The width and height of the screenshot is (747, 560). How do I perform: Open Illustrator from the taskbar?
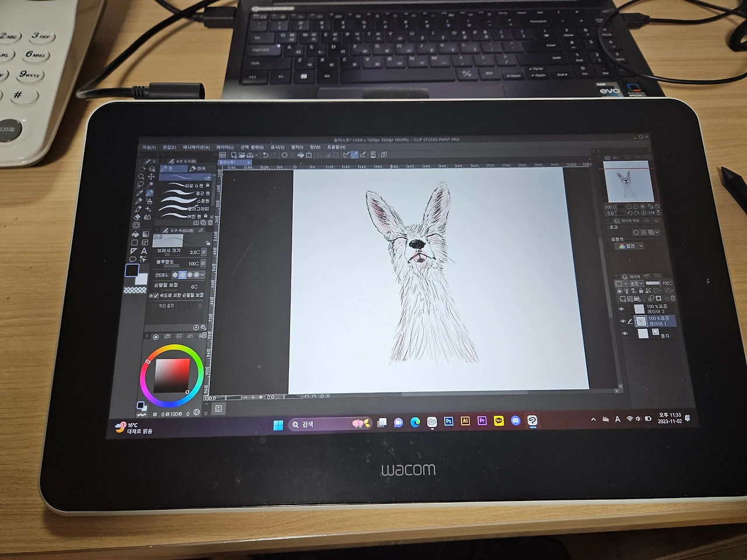[465, 421]
